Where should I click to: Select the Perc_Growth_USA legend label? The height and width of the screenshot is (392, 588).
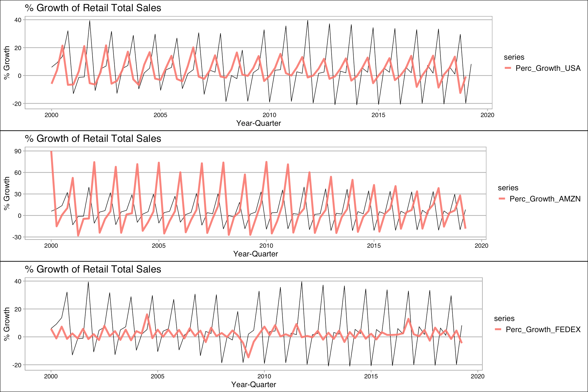point(548,68)
